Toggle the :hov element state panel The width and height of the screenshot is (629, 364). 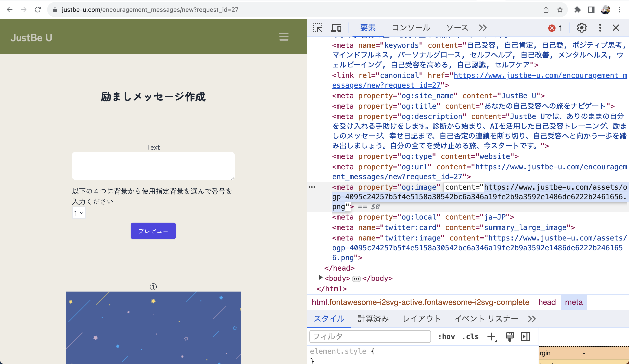point(447,337)
